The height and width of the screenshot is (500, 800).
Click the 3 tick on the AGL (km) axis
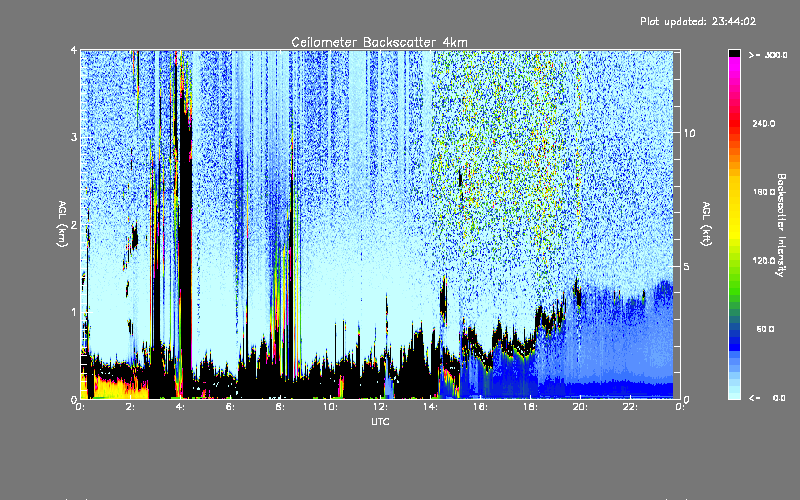(74, 137)
